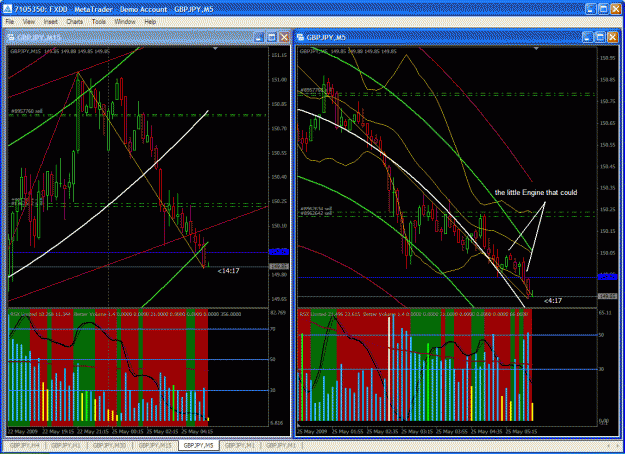Open the Window menu
This screenshot has height=454, width=625.
tap(125, 22)
